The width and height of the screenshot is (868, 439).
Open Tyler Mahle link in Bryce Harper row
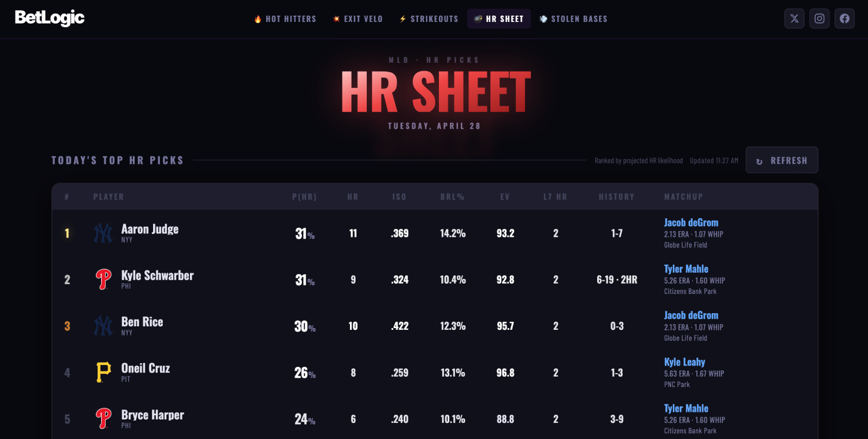(x=686, y=408)
